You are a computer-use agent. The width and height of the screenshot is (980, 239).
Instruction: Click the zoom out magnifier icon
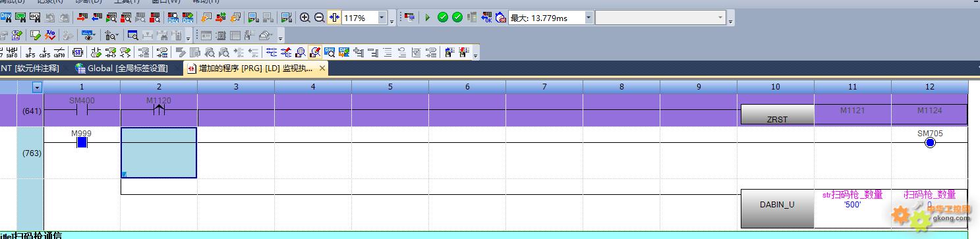pos(320,18)
